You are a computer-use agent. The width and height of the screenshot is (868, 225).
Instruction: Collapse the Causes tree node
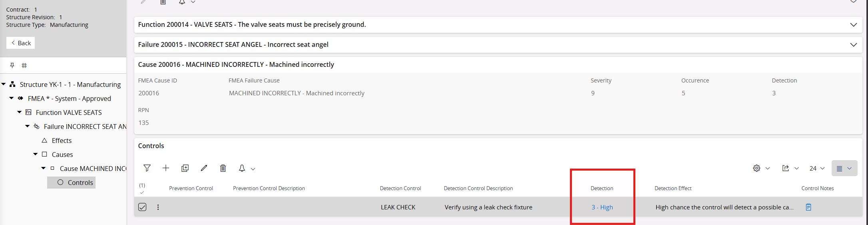point(36,154)
